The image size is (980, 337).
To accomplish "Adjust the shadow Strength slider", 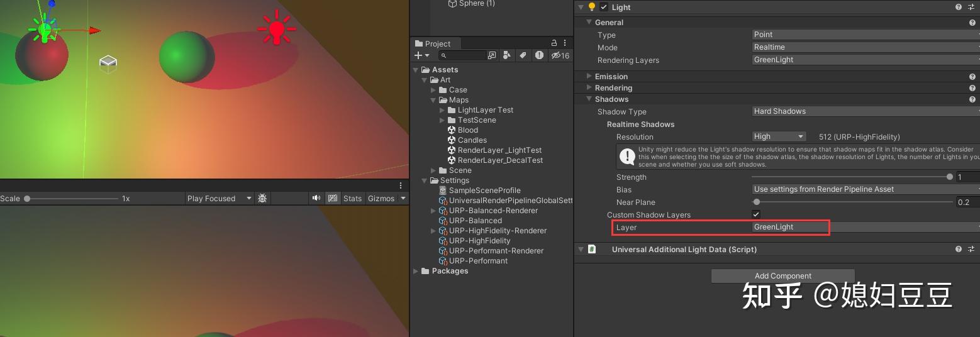I will (853, 177).
